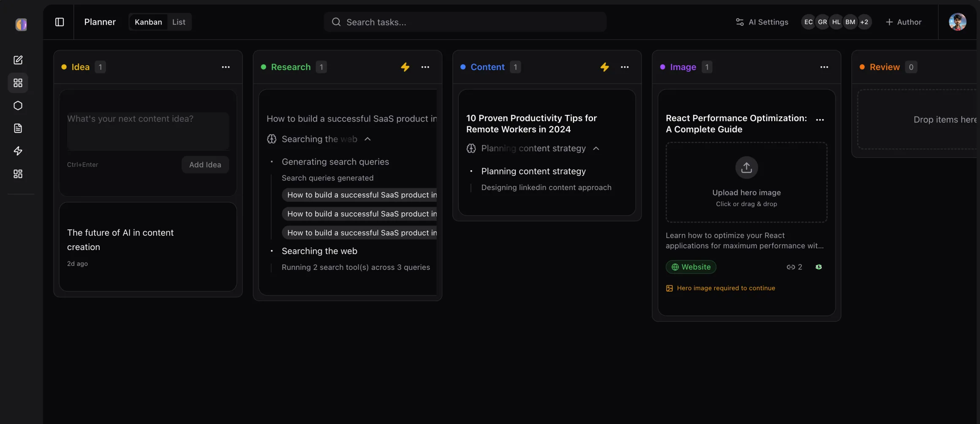
Task: Click the EC member avatar
Action: tap(808, 22)
